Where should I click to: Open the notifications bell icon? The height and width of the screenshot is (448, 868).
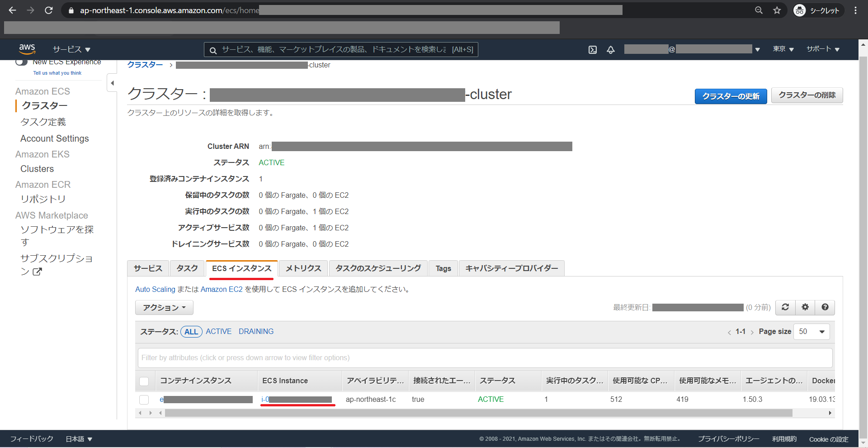[611, 50]
